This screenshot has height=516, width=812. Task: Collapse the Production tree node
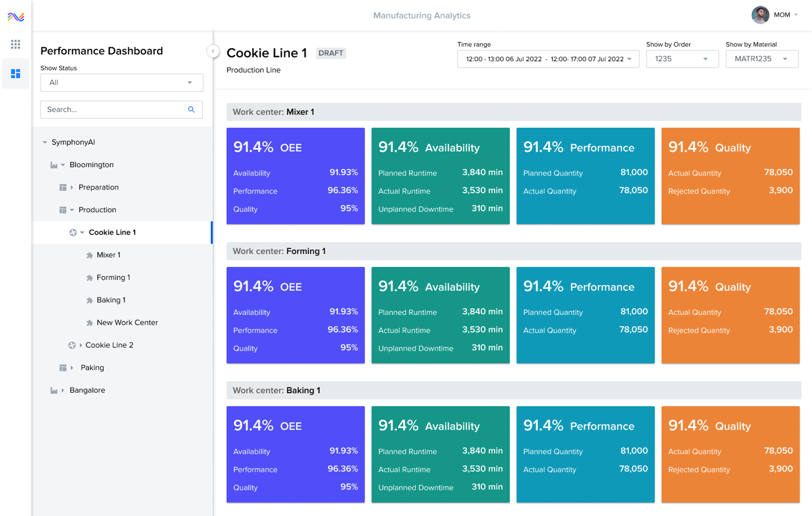pos(72,210)
